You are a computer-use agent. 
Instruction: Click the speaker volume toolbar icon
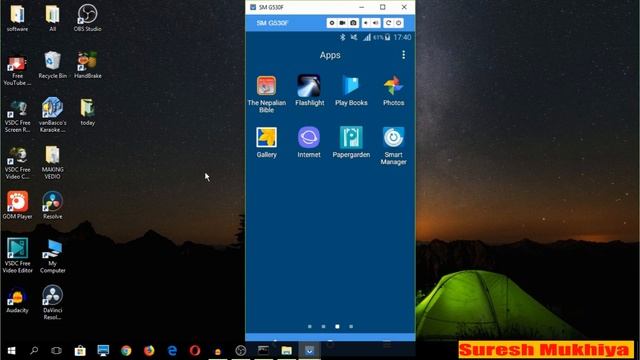tap(376, 23)
